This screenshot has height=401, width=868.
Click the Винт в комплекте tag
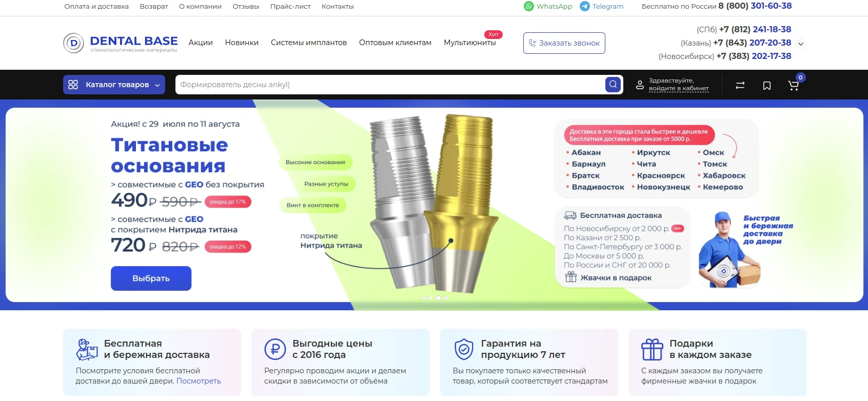coord(313,205)
